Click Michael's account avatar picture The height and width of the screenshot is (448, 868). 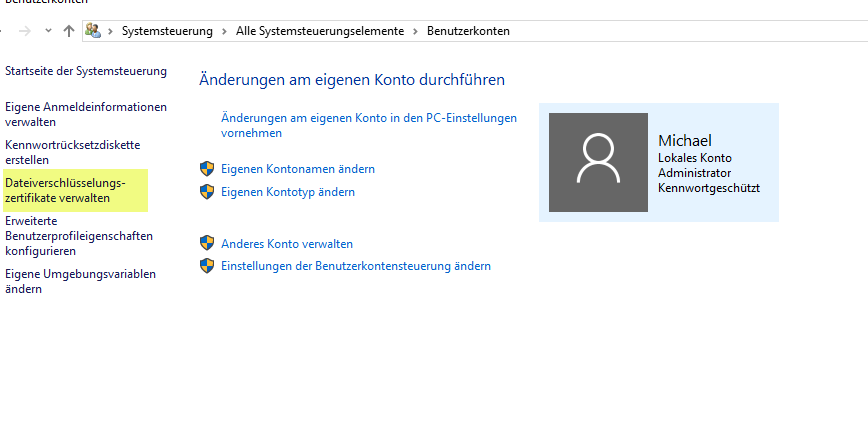tap(598, 162)
